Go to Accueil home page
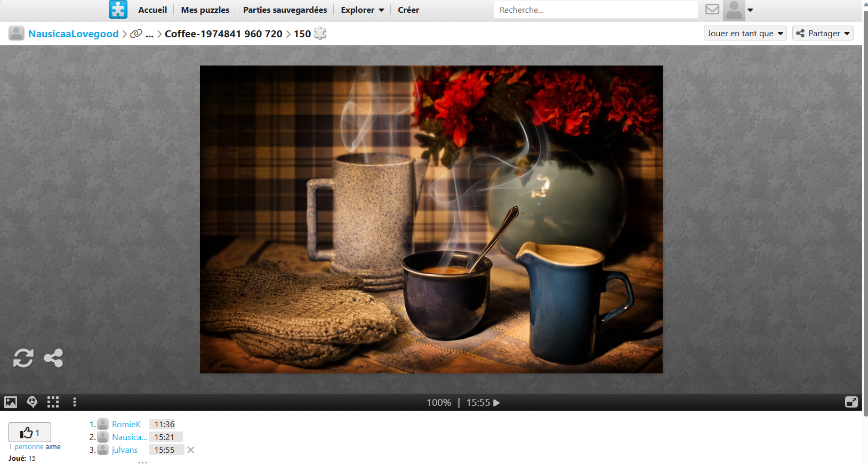868x464 pixels. coord(152,10)
